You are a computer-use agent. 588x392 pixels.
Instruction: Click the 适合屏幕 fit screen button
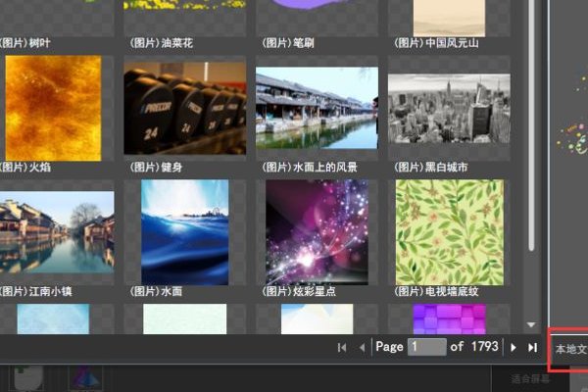pos(530,379)
